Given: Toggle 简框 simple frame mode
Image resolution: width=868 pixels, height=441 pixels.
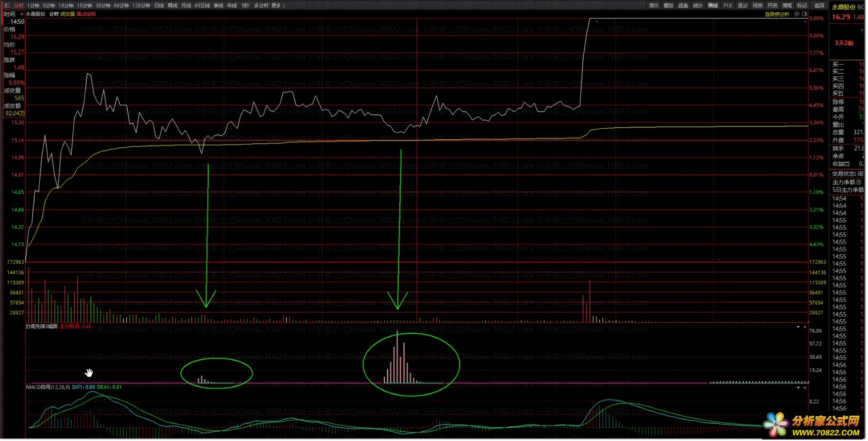Looking at the screenshot, I should coord(787,6).
